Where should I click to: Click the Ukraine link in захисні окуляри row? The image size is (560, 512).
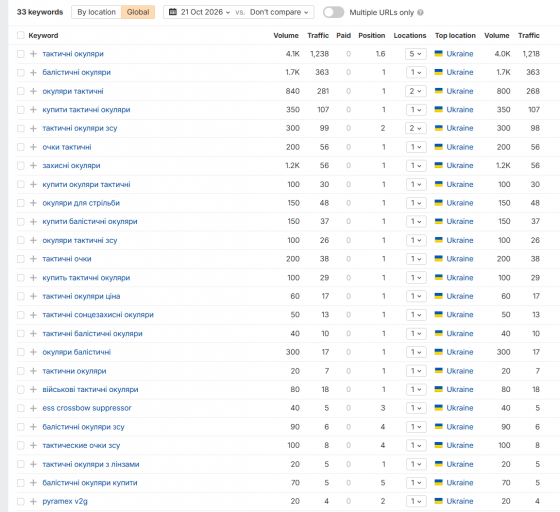click(460, 166)
